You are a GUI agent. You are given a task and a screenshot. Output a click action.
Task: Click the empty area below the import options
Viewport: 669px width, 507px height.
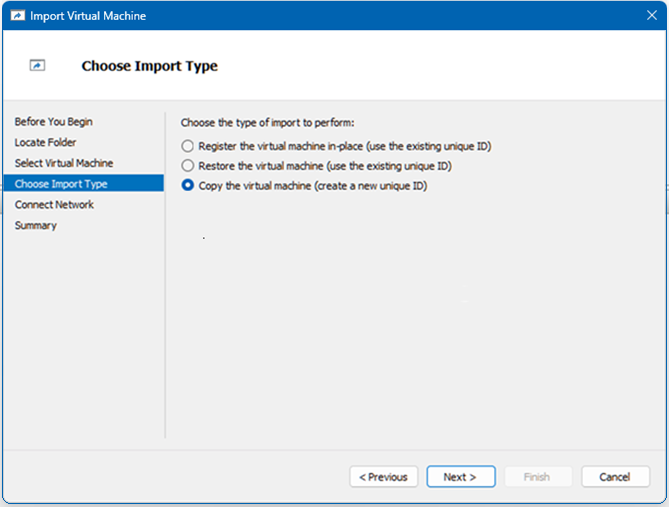[410, 320]
